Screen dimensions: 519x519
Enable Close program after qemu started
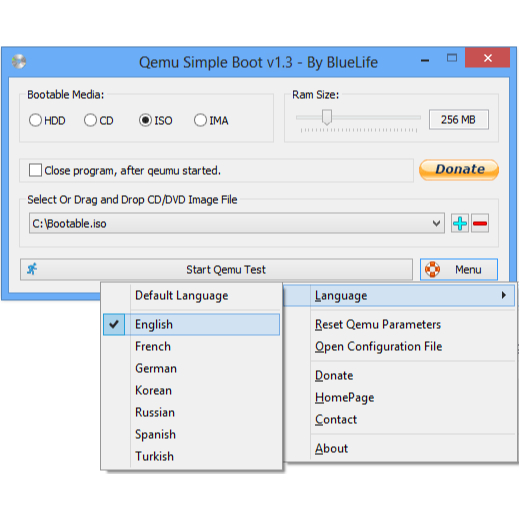(35, 170)
